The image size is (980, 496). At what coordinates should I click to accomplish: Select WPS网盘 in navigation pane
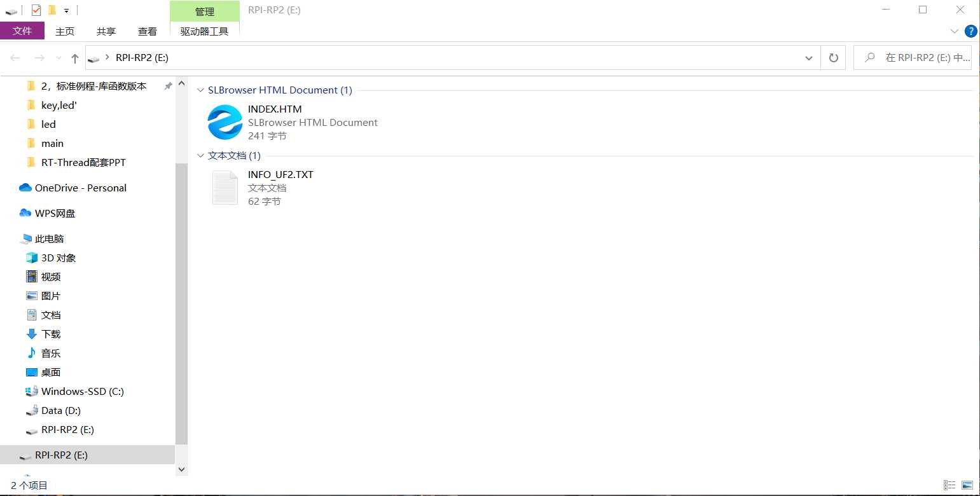tap(55, 213)
